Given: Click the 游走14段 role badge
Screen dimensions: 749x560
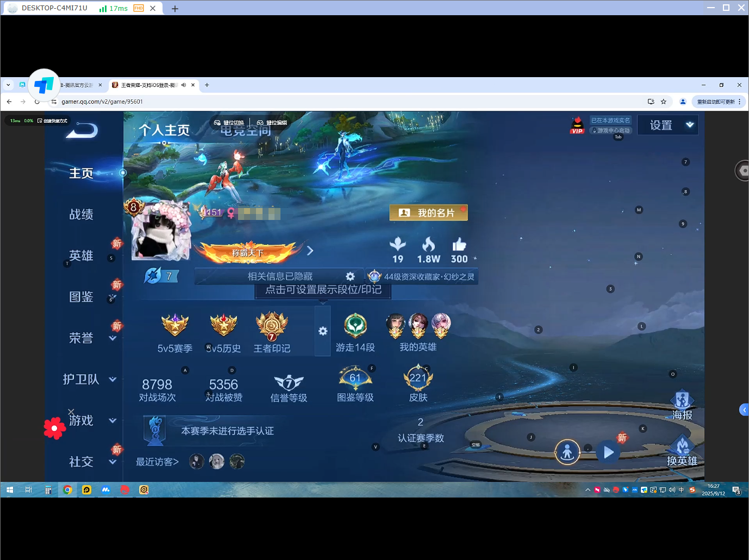Looking at the screenshot, I should click(355, 332).
